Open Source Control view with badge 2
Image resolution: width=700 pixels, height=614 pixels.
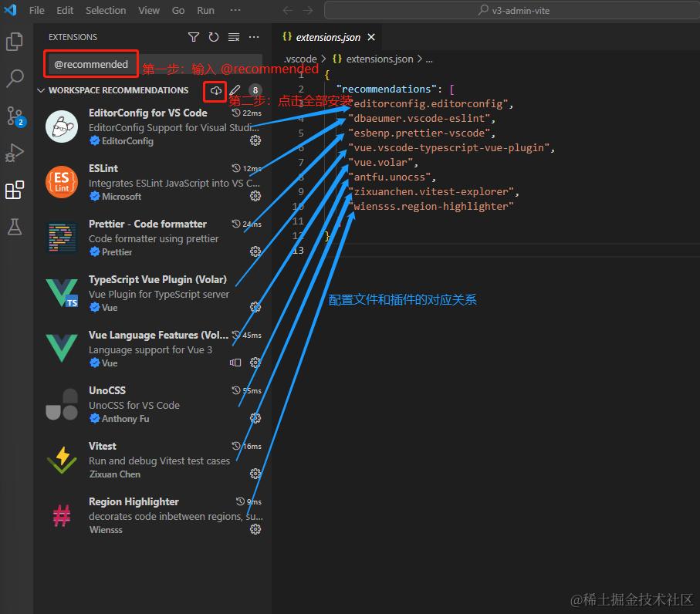coord(15,116)
